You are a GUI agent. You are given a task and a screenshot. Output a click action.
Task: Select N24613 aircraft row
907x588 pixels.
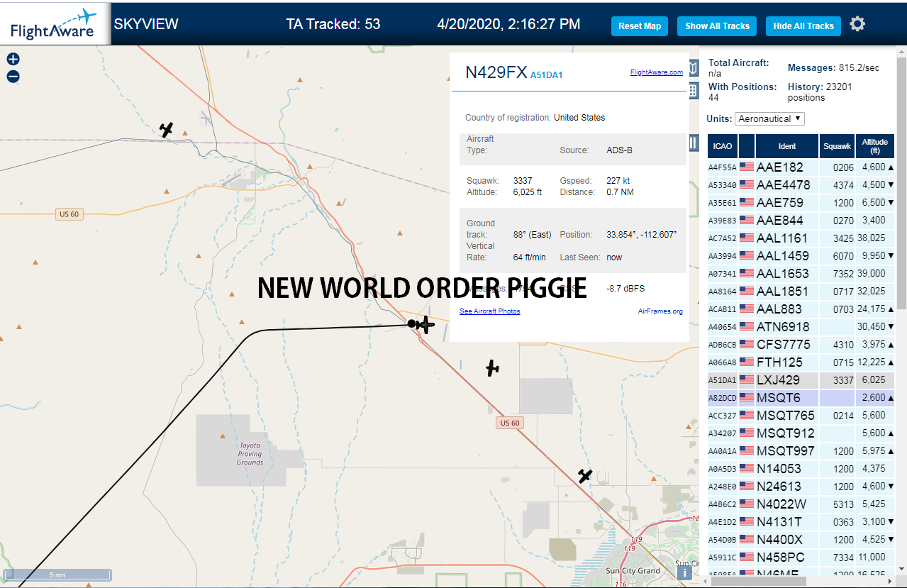tap(801, 487)
